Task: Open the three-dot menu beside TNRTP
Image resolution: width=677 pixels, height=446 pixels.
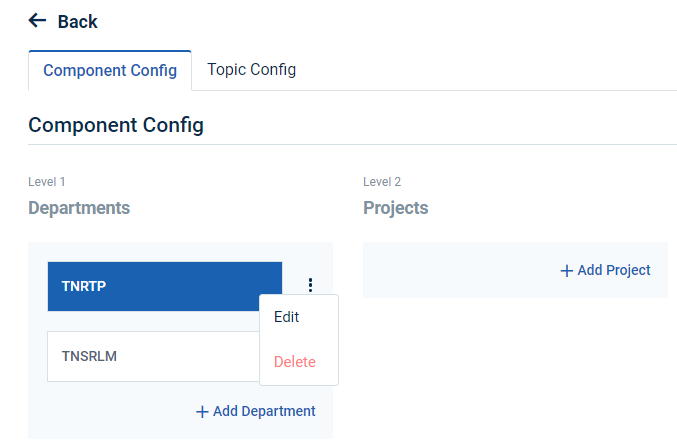Action: (x=310, y=285)
